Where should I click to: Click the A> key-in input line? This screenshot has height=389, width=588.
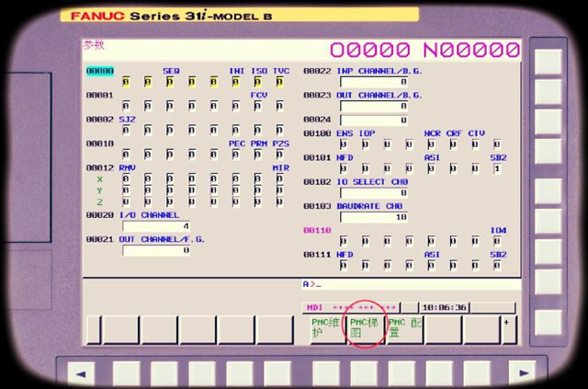(411, 284)
